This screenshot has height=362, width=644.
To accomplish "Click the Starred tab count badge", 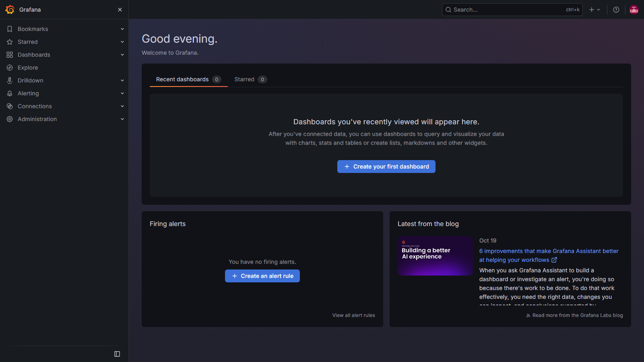I will click(x=262, y=79).
